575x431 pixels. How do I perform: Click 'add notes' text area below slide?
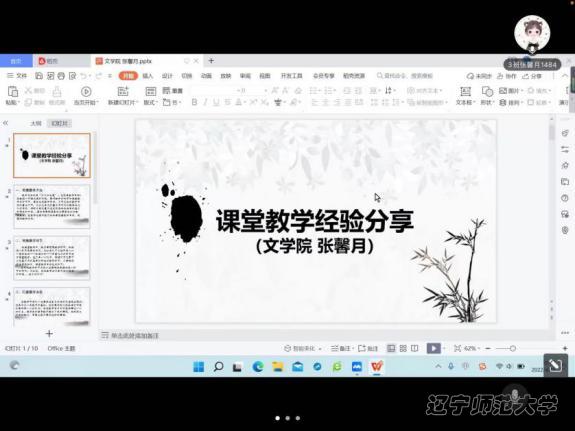click(x=135, y=335)
